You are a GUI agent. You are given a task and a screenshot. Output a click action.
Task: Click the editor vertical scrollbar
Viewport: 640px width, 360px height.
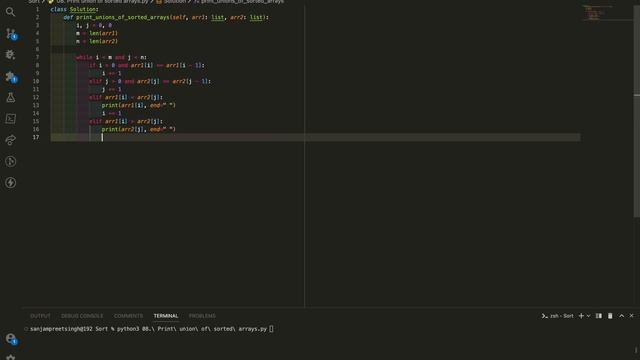pyautogui.click(x=636, y=110)
